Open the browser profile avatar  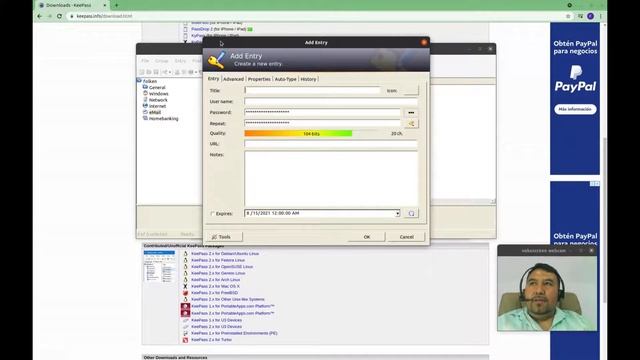click(590, 16)
